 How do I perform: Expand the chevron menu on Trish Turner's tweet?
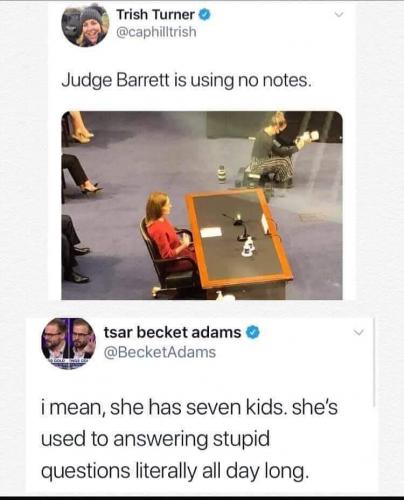pyautogui.click(x=338, y=15)
